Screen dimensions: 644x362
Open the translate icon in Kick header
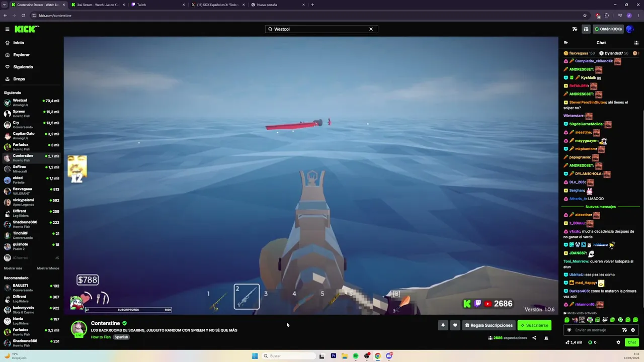[575, 29]
